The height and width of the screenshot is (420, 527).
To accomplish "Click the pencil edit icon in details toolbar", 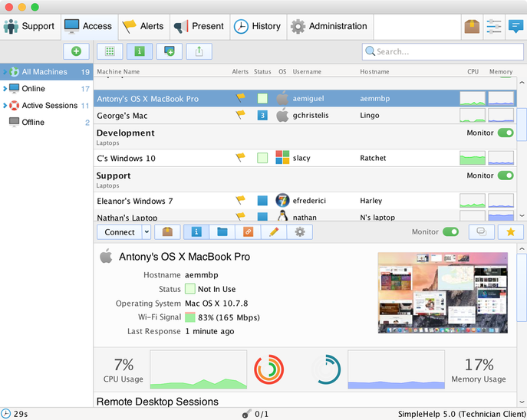I will [x=274, y=232].
